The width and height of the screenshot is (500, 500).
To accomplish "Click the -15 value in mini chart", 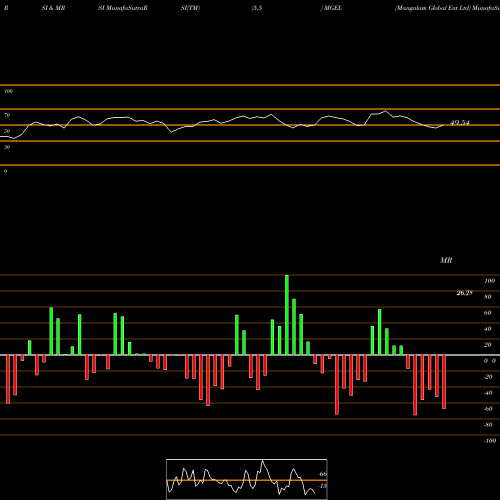I will pyautogui.click(x=322, y=486).
